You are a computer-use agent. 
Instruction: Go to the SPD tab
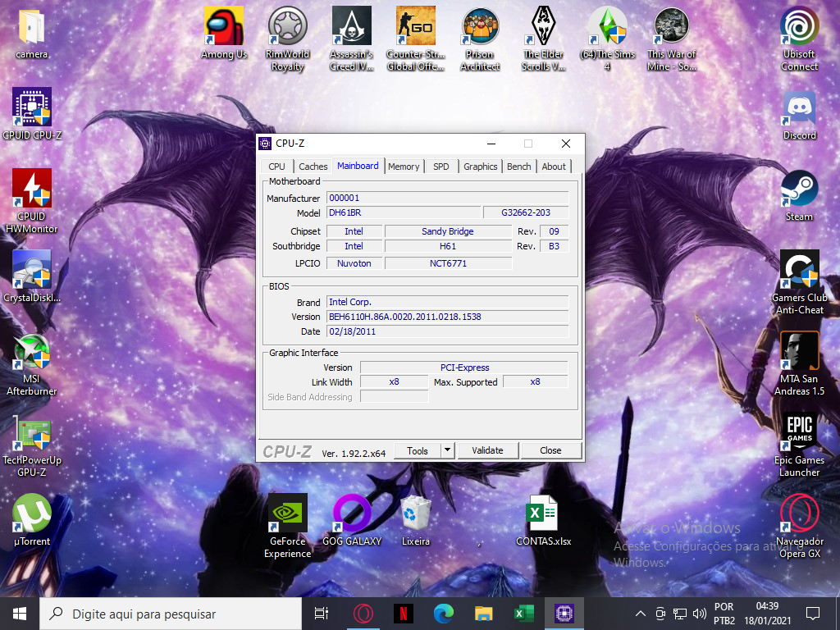click(441, 167)
